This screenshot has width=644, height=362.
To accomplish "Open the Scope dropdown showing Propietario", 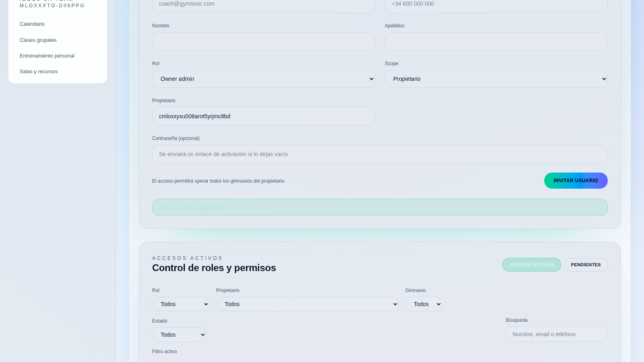I will tap(496, 79).
